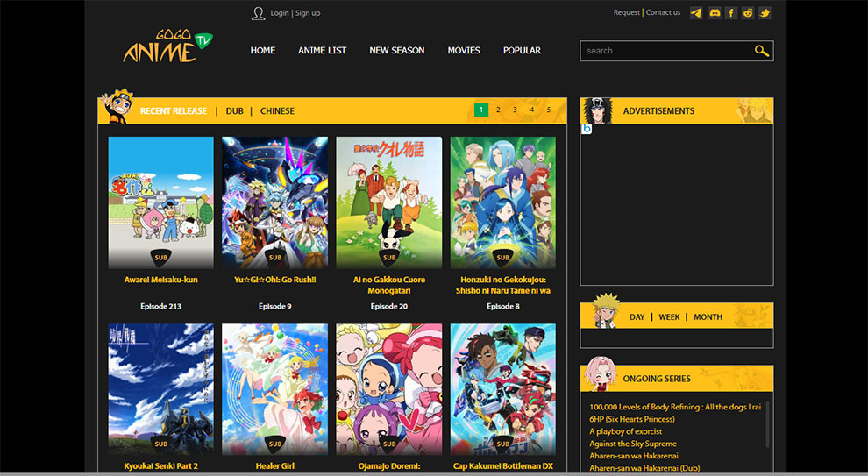Image resolution: width=868 pixels, height=476 pixels.
Task: Open the Ojamajo Doremi poster thumbnail
Action: click(x=389, y=389)
